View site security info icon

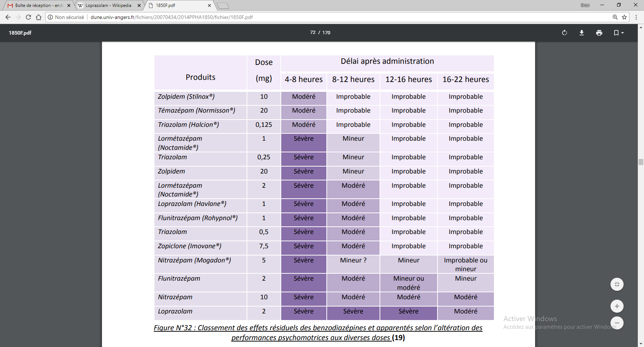coord(50,17)
